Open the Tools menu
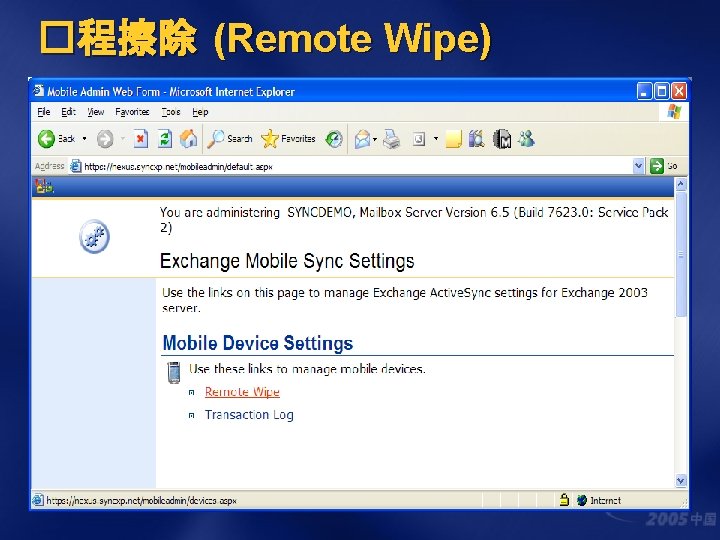Viewport: 720px width, 540px height. [171, 112]
